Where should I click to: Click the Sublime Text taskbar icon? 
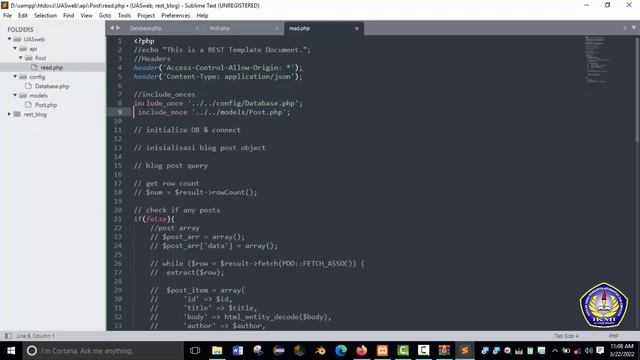pyautogui.click(x=464, y=351)
